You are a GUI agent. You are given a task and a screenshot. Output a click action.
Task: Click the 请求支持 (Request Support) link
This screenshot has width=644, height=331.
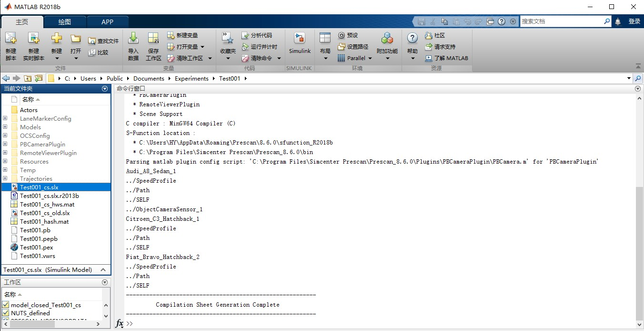(x=440, y=46)
